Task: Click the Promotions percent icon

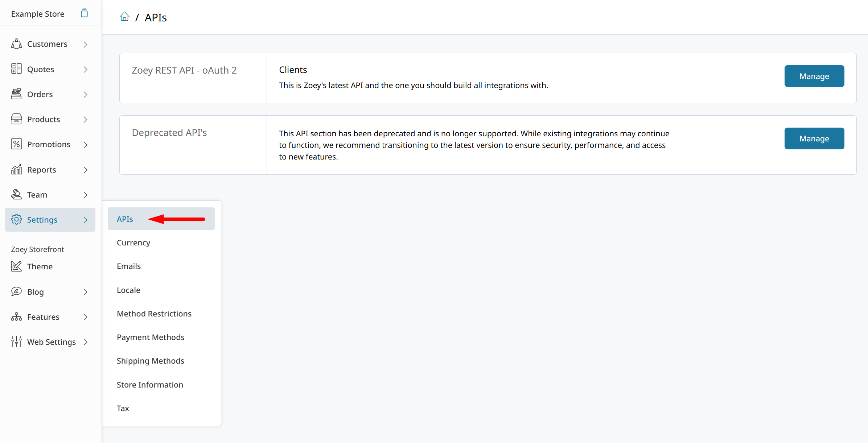Action: click(16, 144)
